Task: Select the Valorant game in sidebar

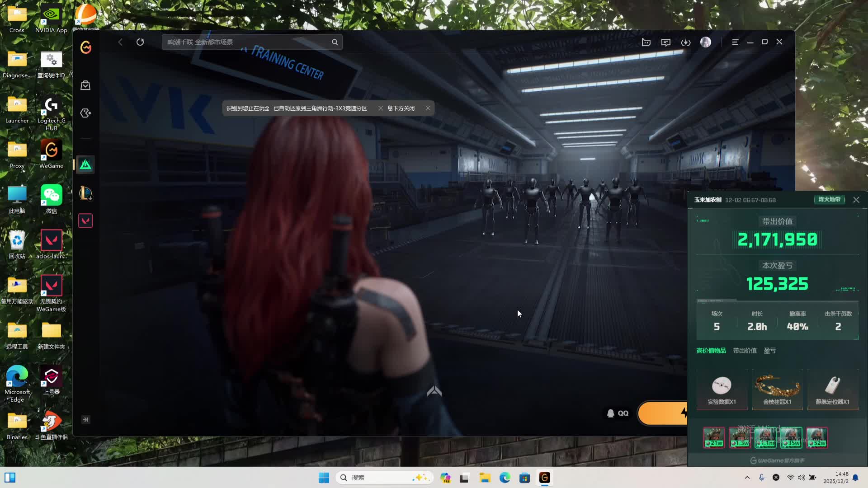Action: pos(85,221)
